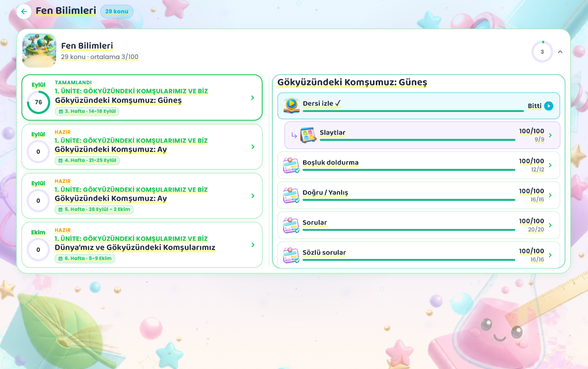Click the chevron on the 6. Hafta card

253,245
